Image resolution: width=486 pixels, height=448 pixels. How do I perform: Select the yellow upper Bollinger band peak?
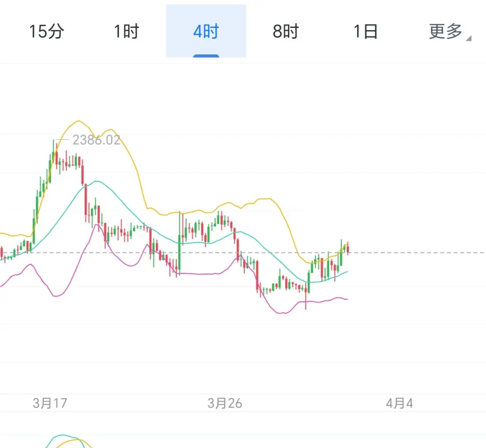78,121
